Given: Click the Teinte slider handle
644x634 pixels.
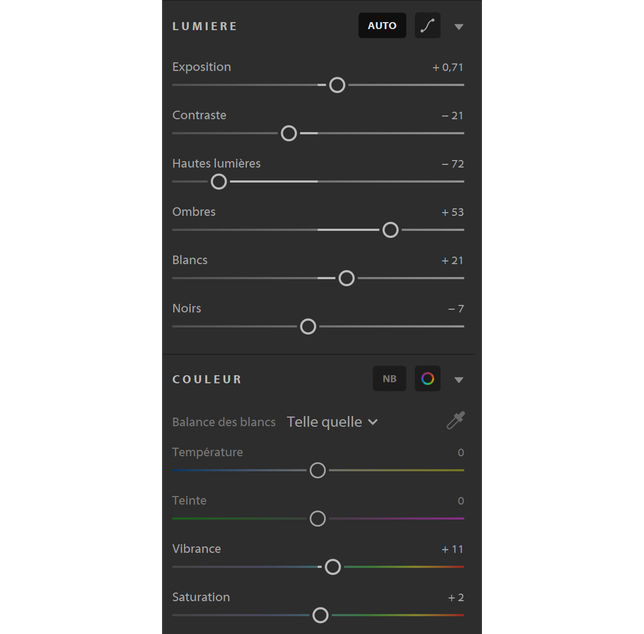Looking at the screenshot, I should click(x=317, y=519).
